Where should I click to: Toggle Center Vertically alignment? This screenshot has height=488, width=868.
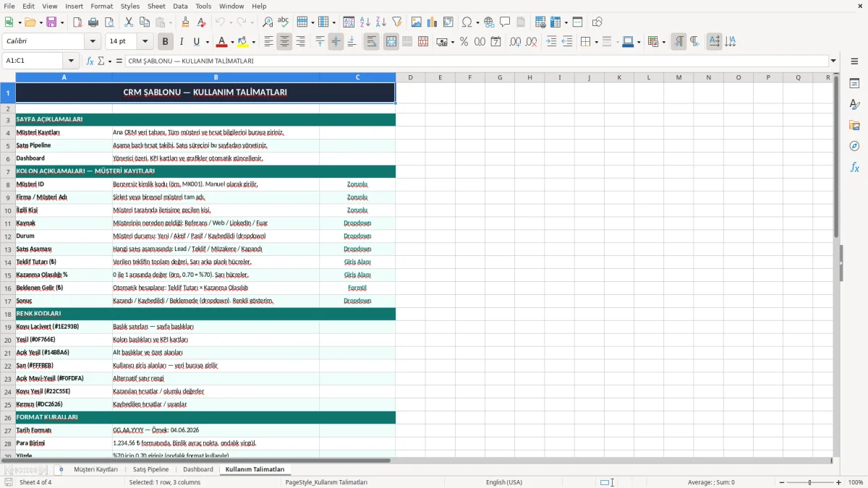pyautogui.click(x=336, y=42)
